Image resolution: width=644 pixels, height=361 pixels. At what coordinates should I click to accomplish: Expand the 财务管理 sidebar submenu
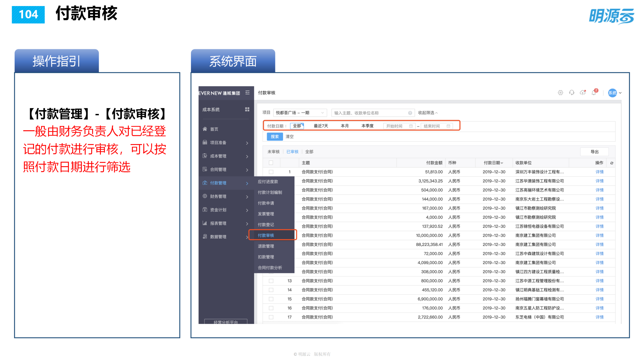[218, 196]
